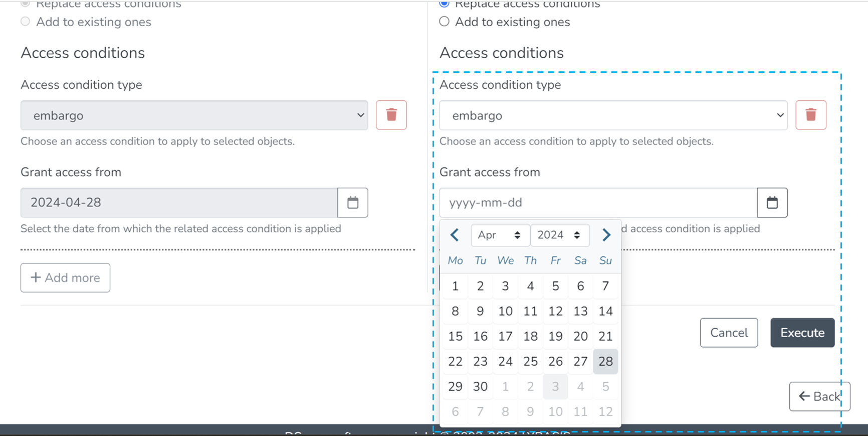
Task: Toggle calendar icon next to yyyy-mm-dd field
Action: [x=772, y=203]
